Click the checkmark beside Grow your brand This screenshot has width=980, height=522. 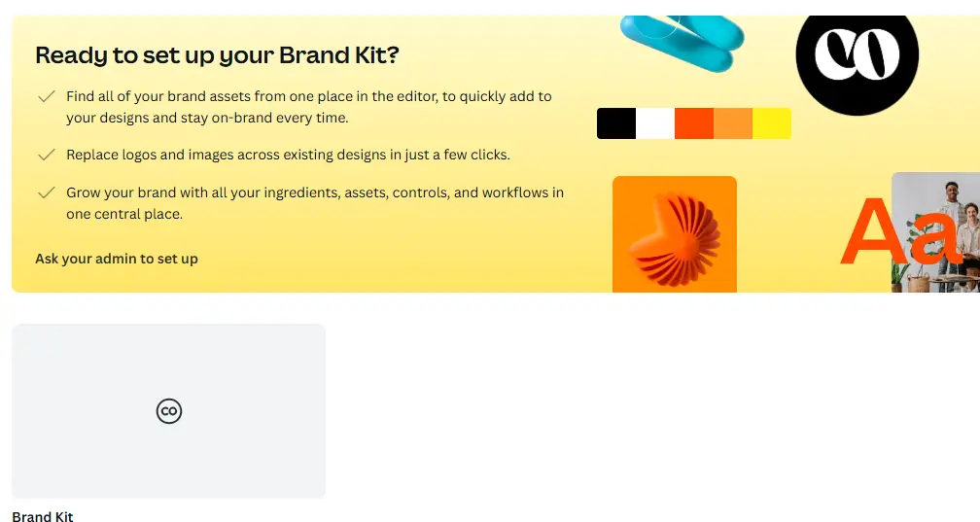pyautogui.click(x=47, y=192)
